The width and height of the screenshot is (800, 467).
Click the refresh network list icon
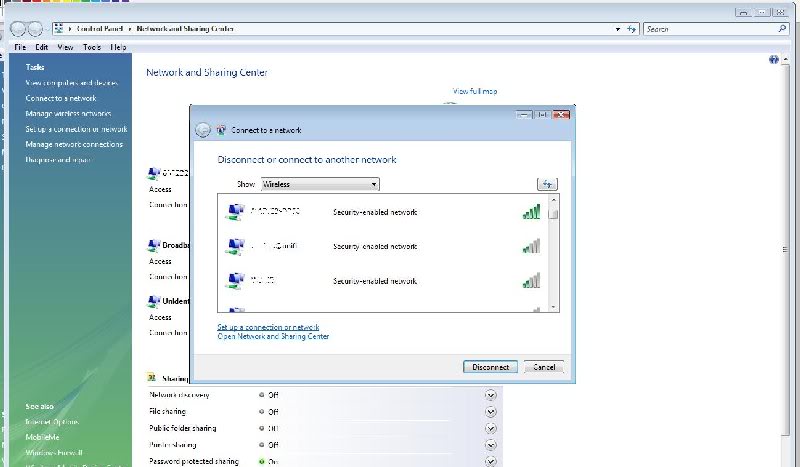547,184
